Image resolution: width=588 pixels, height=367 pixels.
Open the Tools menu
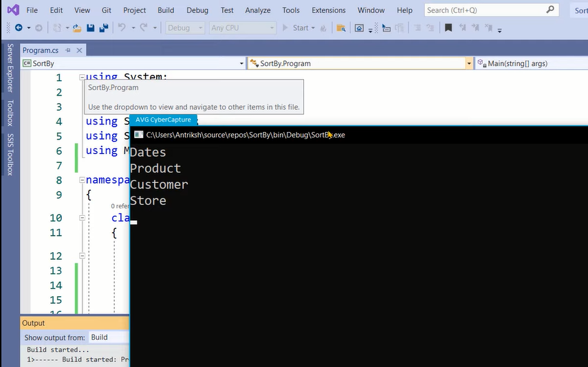[x=291, y=10]
